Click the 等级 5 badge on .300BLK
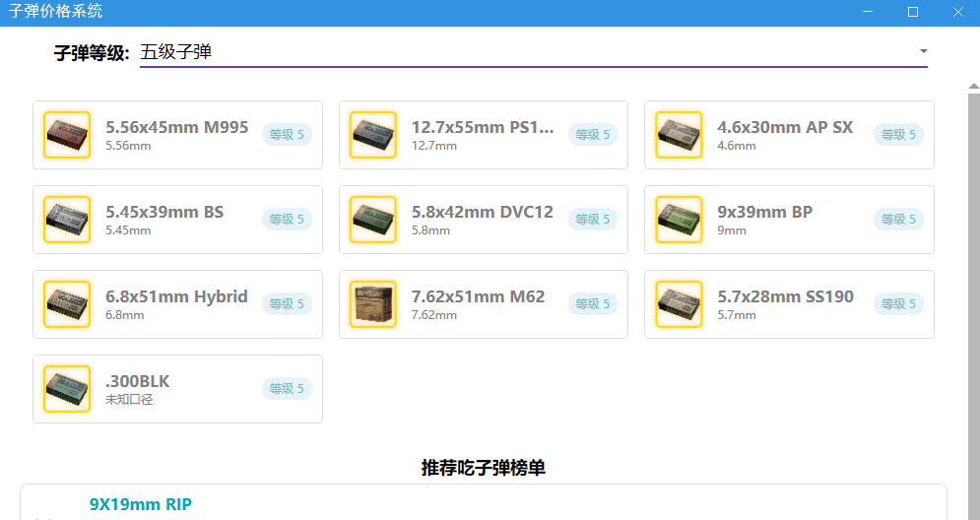Viewport: 980px width, 520px height. tap(287, 389)
